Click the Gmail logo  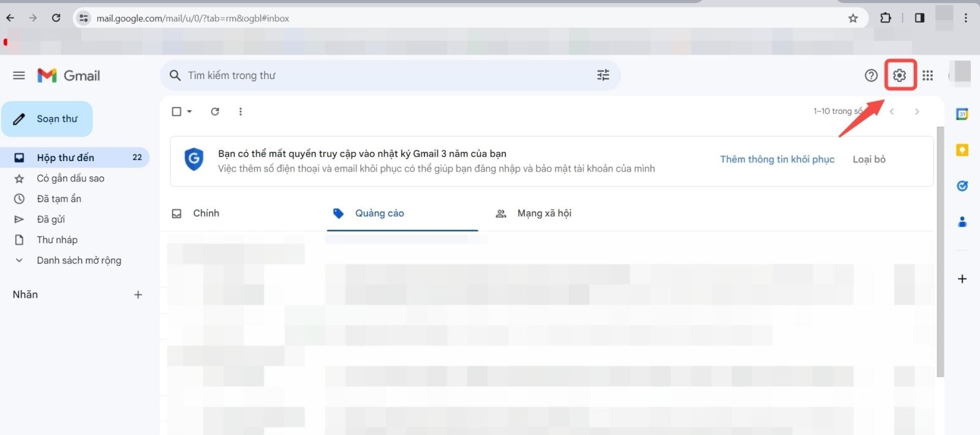69,75
